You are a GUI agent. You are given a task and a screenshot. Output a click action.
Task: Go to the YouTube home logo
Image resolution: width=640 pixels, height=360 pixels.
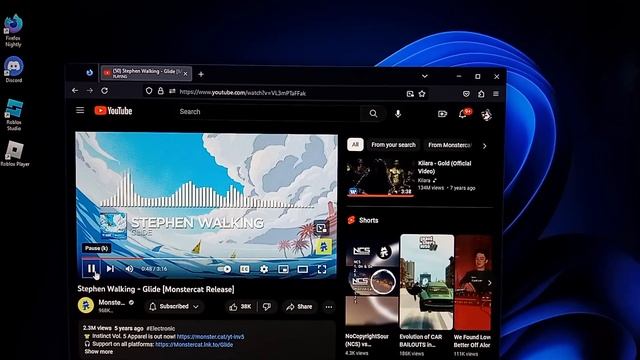coord(113,111)
